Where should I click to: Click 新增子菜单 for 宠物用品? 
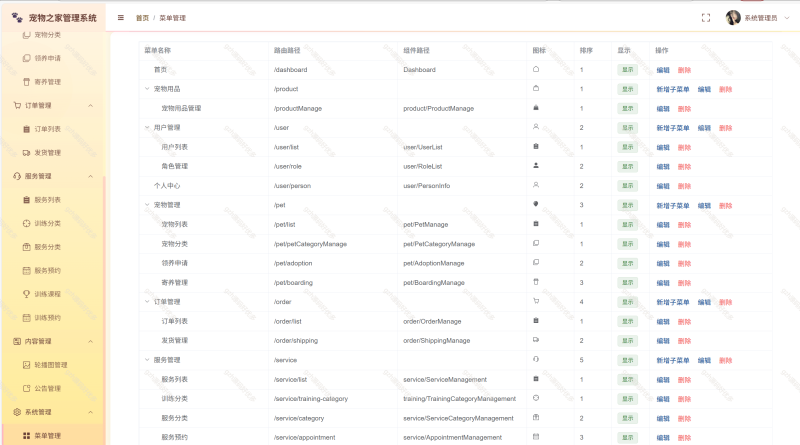pos(673,89)
